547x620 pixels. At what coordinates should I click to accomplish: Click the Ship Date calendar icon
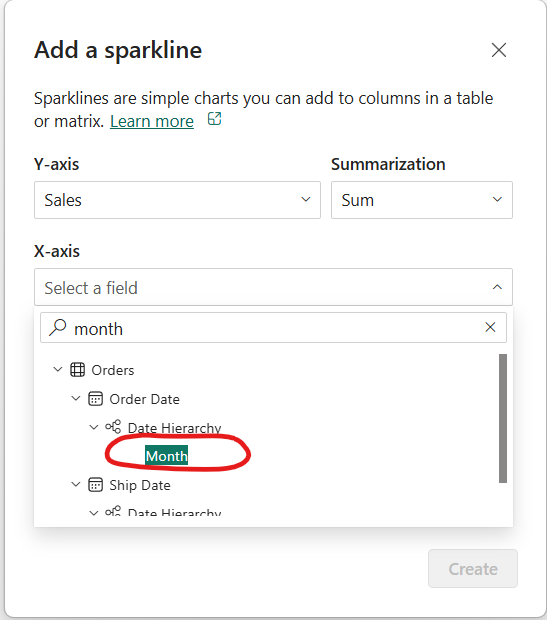pyautogui.click(x=95, y=485)
